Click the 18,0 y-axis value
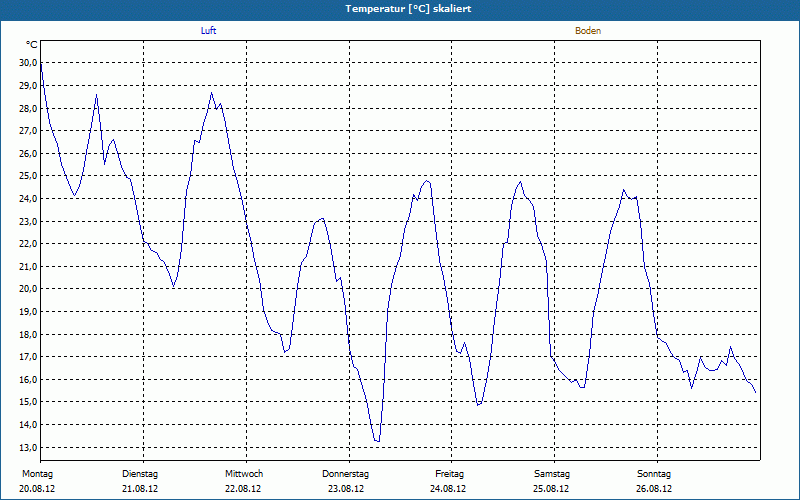Image resolution: width=800 pixels, height=500 pixels. pyautogui.click(x=28, y=334)
